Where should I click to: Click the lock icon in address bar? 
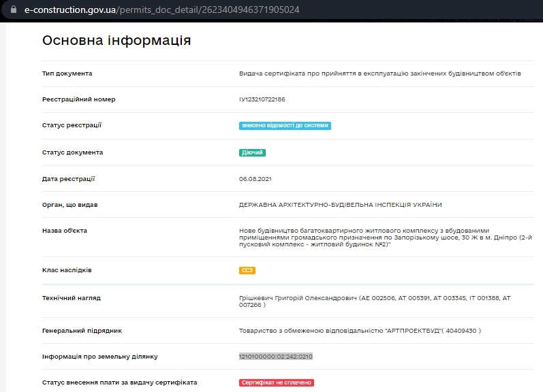point(14,10)
